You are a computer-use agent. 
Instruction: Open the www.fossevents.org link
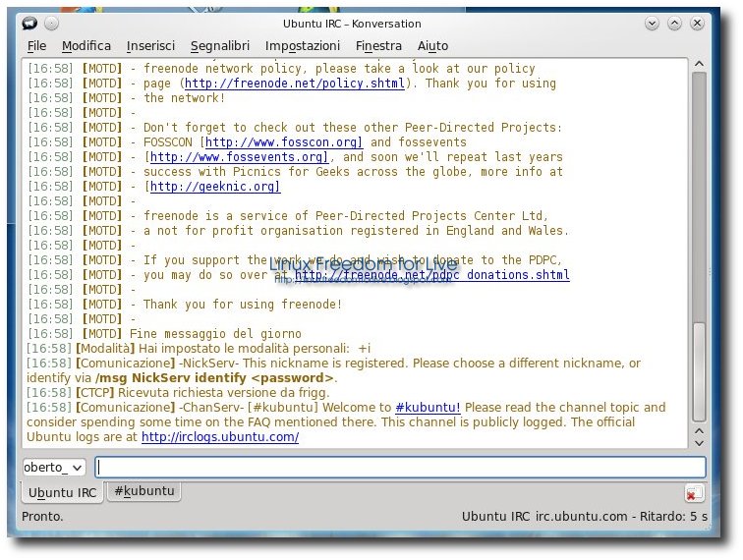coord(239,157)
